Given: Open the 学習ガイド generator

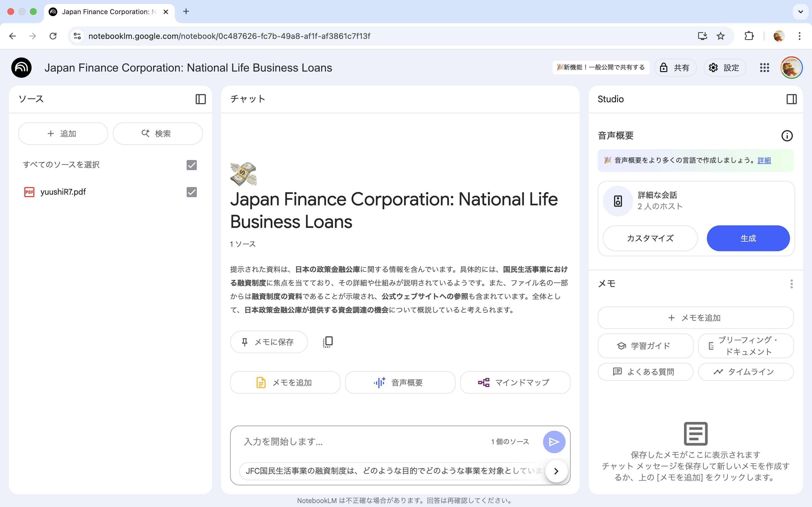Looking at the screenshot, I should click(645, 346).
